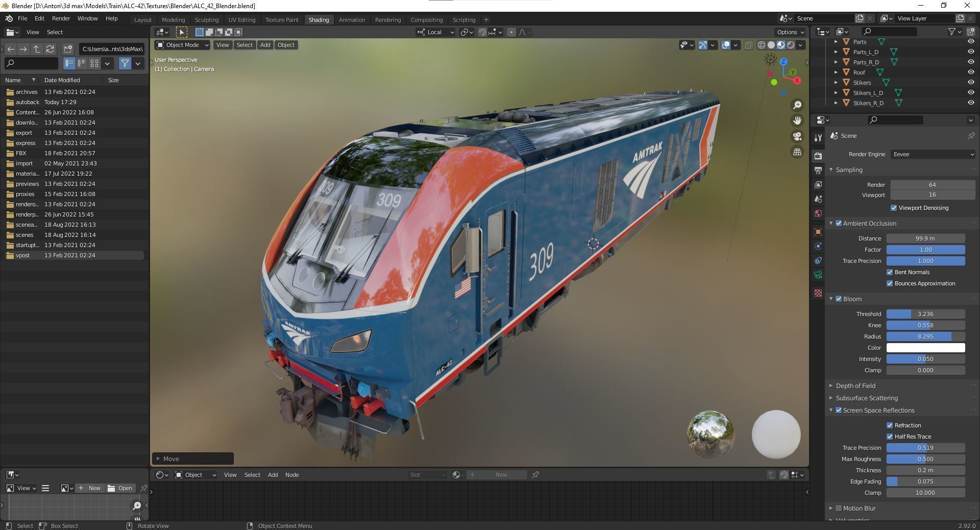This screenshot has width=980, height=530.
Task: Open the Tool properties tab
Action: (818, 138)
